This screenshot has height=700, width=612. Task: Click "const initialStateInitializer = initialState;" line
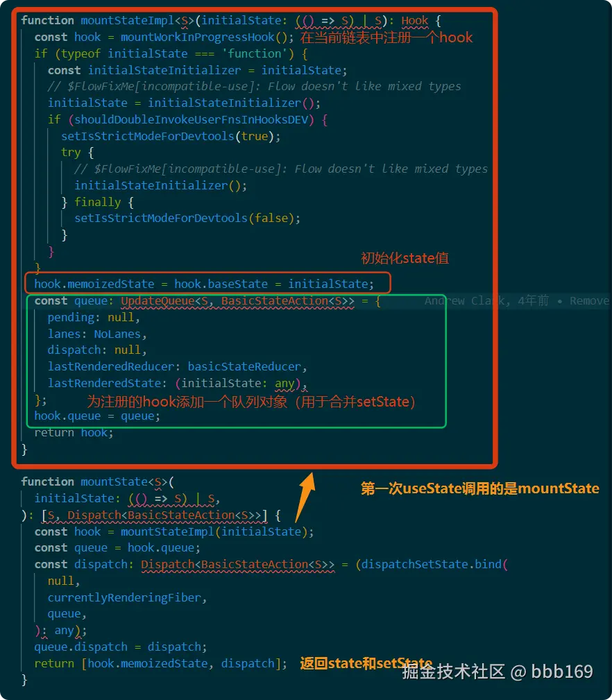point(197,70)
